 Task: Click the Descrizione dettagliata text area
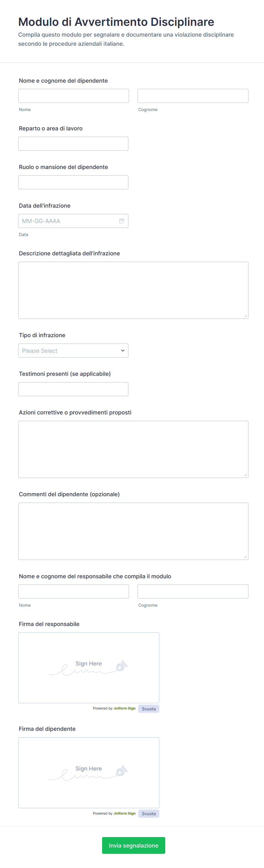133,291
